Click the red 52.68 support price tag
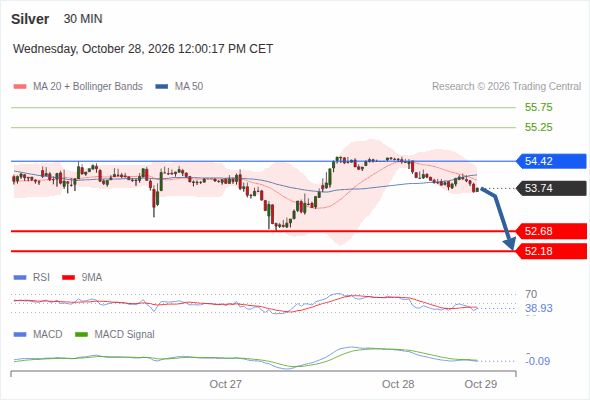The image size is (590, 400). tap(551, 231)
